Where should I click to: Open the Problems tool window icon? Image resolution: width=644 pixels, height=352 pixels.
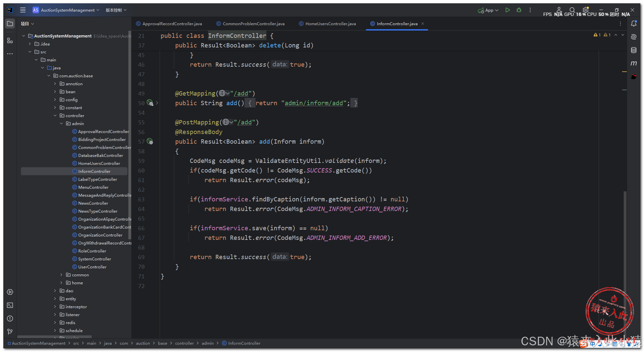coord(10,318)
